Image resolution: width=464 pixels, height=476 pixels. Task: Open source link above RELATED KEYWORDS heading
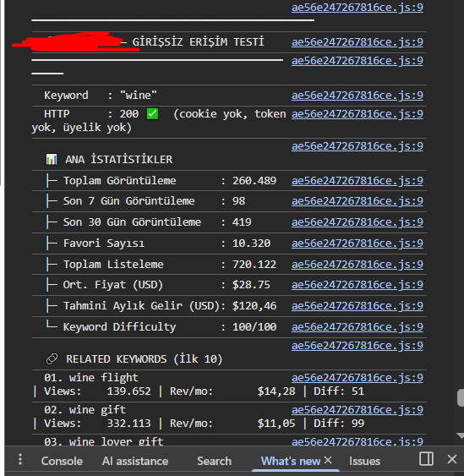point(358,346)
